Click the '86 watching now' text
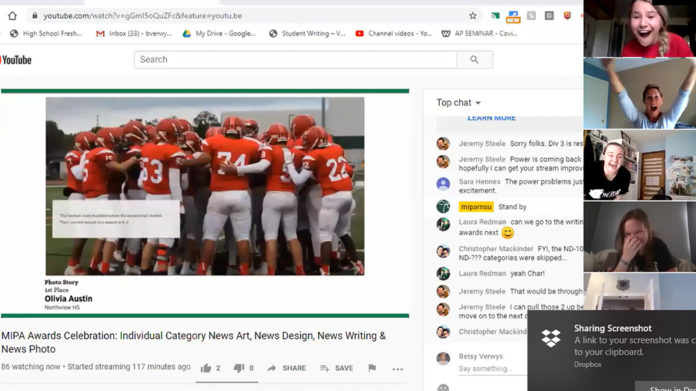Viewport: 696px width, 391px height. (x=31, y=367)
